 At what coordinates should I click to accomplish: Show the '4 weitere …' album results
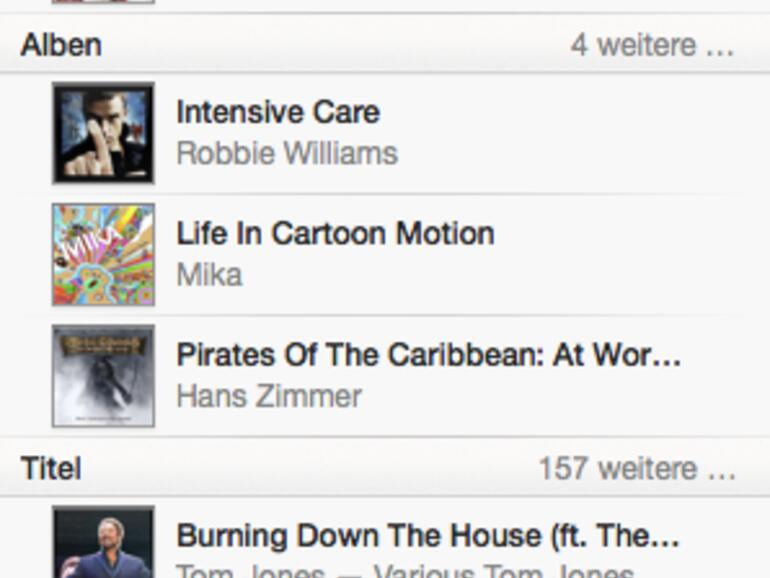pos(652,45)
